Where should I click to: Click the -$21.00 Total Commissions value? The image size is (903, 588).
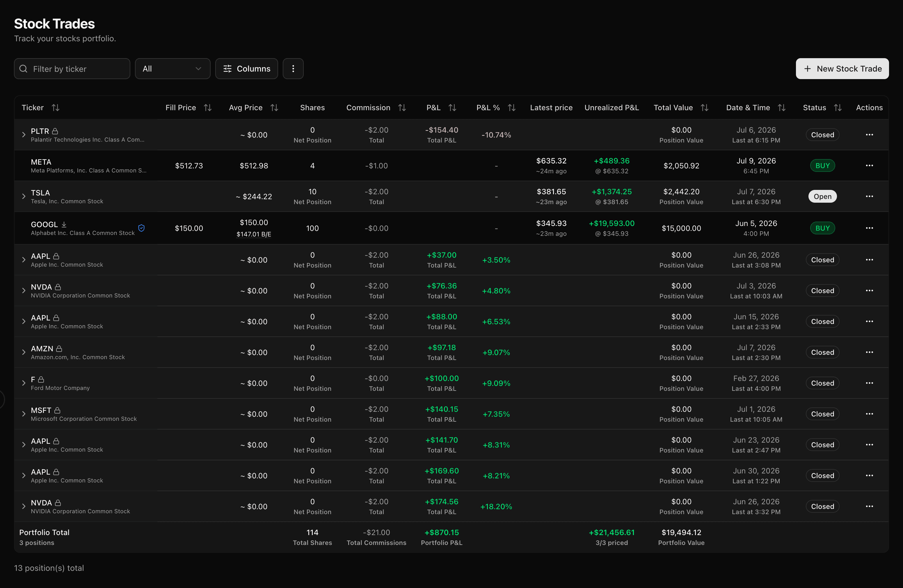[x=376, y=532]
